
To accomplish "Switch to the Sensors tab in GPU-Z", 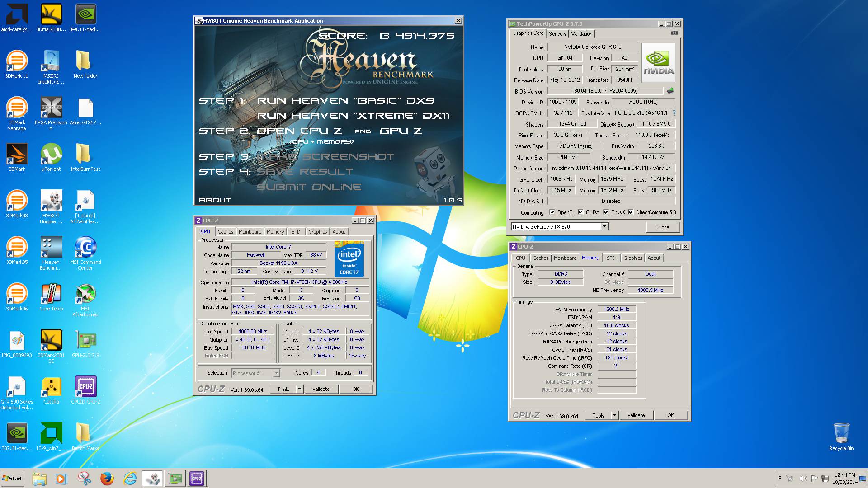I will (x=557, y=34).
